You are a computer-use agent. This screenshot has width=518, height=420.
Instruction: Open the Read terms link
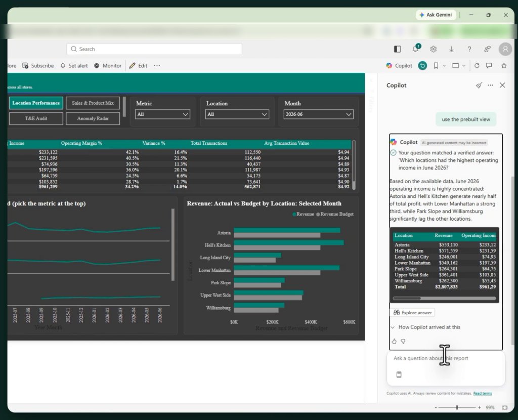pyautogui.click(x=482, y=393)
